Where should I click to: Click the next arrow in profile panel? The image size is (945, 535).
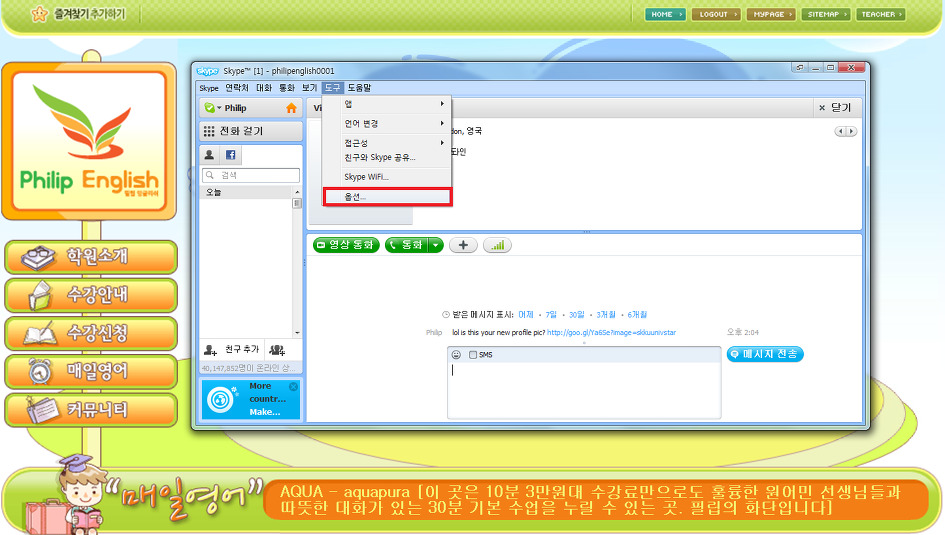click(851, 131)
